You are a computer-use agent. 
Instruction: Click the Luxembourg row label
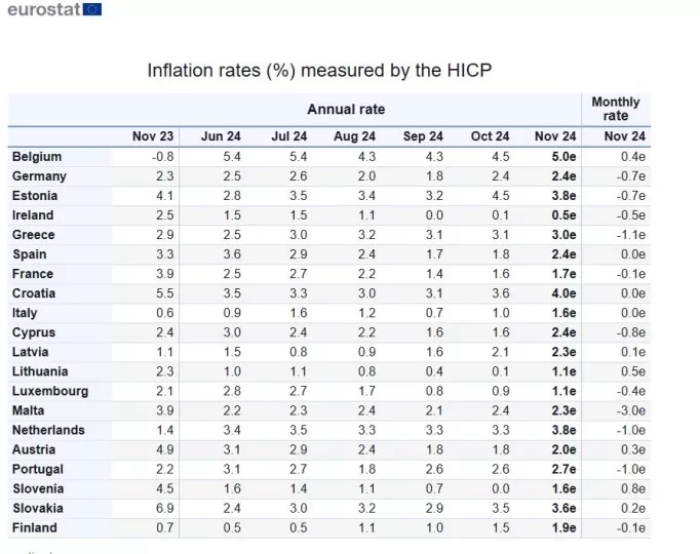pos(50,391)
